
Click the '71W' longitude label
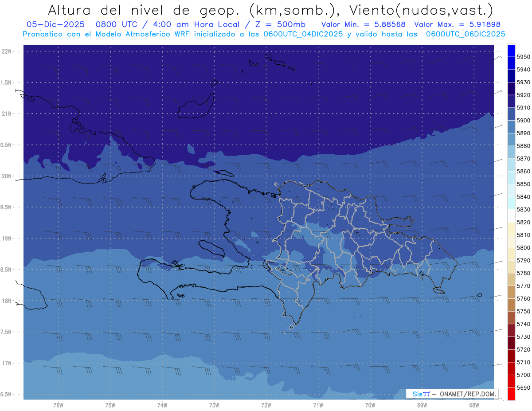pos(318,405)
